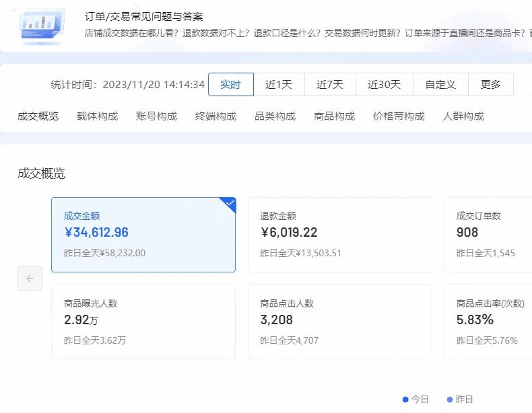This screenshot has width=532, height=413.
Task: Switch to the 成交概览 tab
Action: click(38, 116)
